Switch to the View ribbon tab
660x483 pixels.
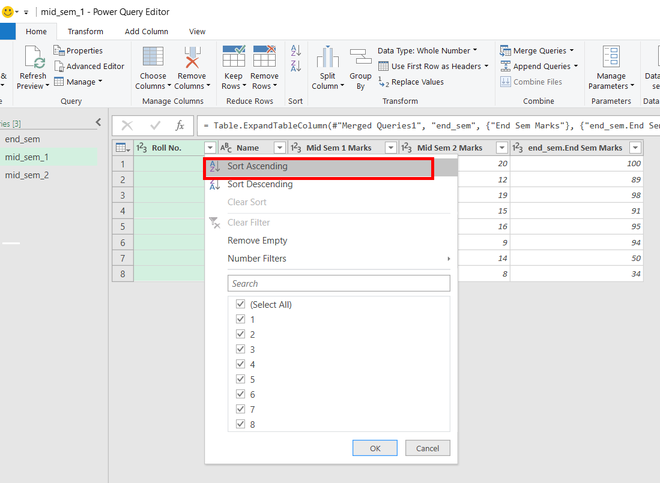pos(197,32)
